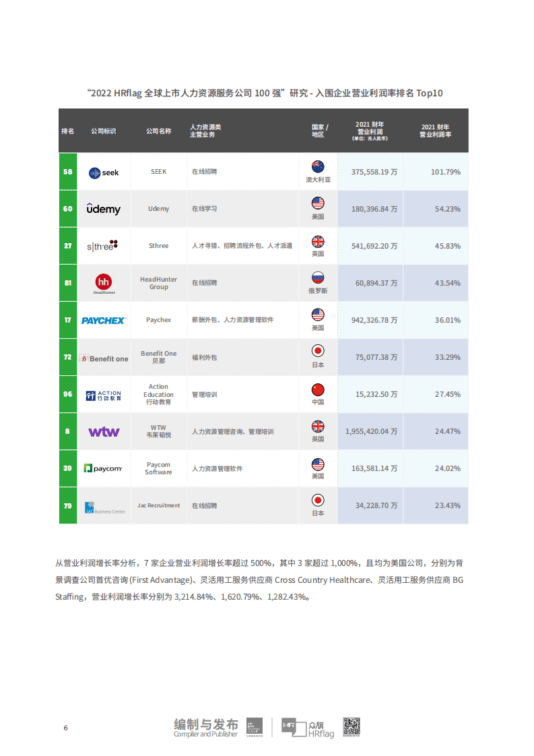This screenshot has width=534, height=756.
Task: Click the margin value 36.01%
Action: click(448, 320)
